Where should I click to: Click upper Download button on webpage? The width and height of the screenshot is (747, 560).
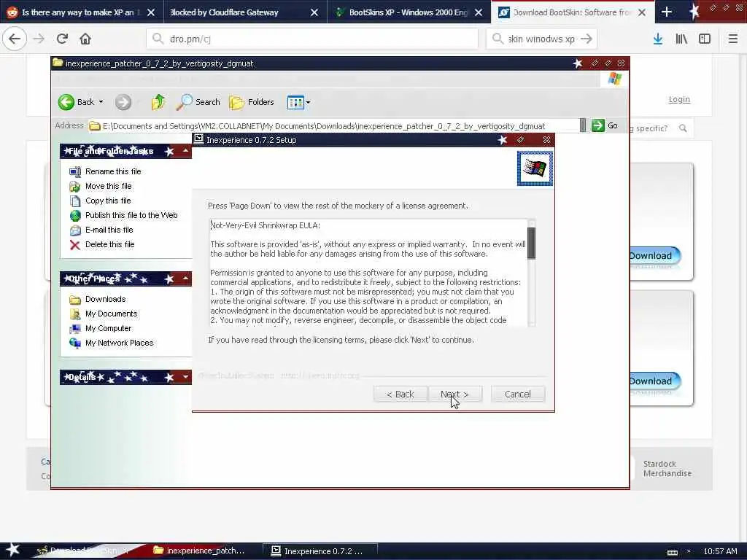pyautogui.click(x=654, y=256)
